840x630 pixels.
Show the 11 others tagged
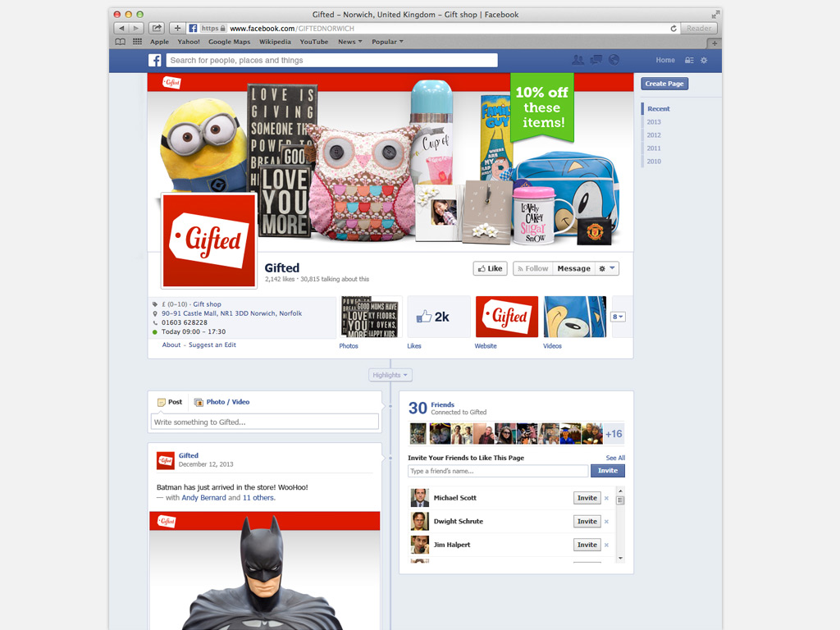[258, 498]
